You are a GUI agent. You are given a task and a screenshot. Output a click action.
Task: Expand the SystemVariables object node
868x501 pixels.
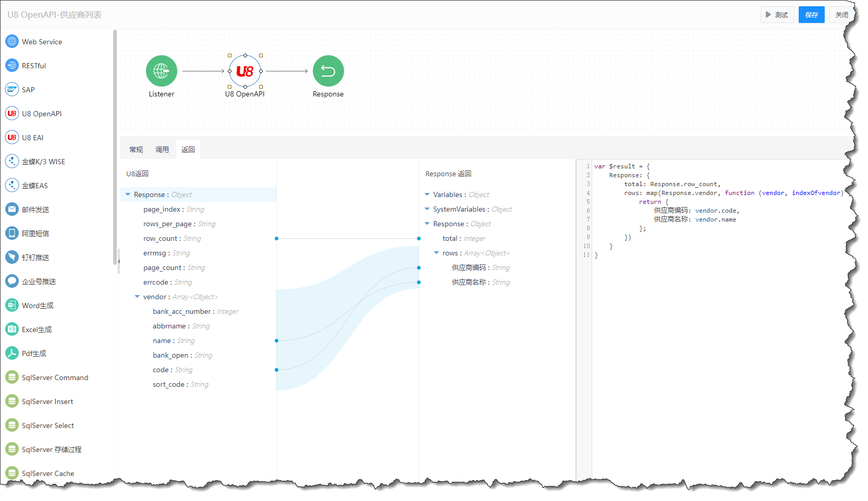(427, 209)
